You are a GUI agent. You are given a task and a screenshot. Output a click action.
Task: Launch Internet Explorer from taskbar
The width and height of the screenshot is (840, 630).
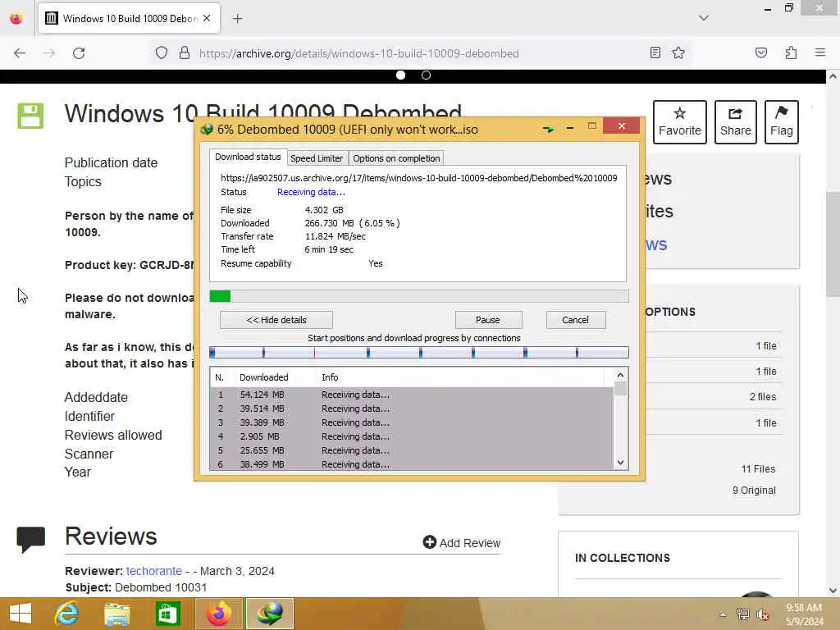pos(66,614)
